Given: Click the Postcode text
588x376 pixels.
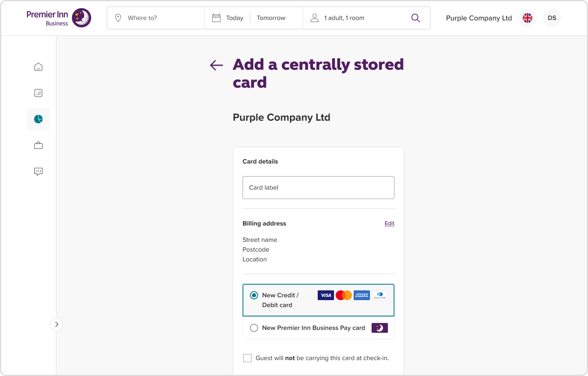Looking at the screenshot, I should click(256, 250).
